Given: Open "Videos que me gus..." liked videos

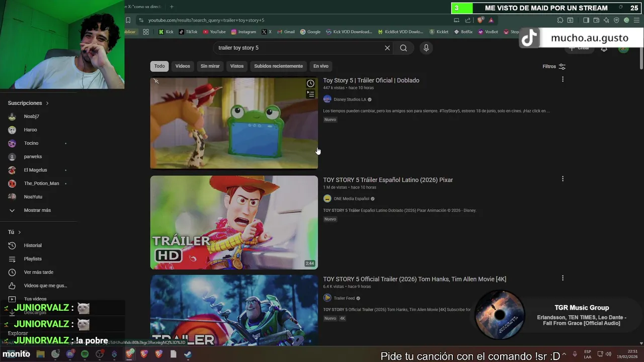Looking at the screenshot, I should click(x=45, y=286).
